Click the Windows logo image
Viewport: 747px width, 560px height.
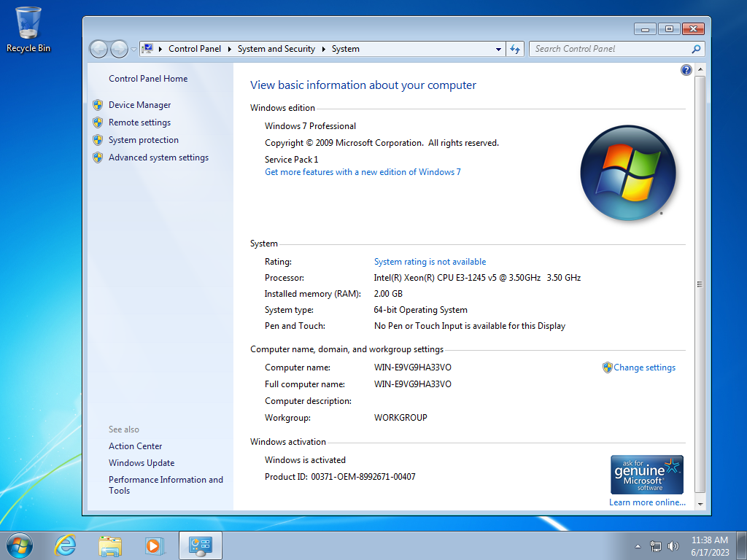click(x=628, y=173)
